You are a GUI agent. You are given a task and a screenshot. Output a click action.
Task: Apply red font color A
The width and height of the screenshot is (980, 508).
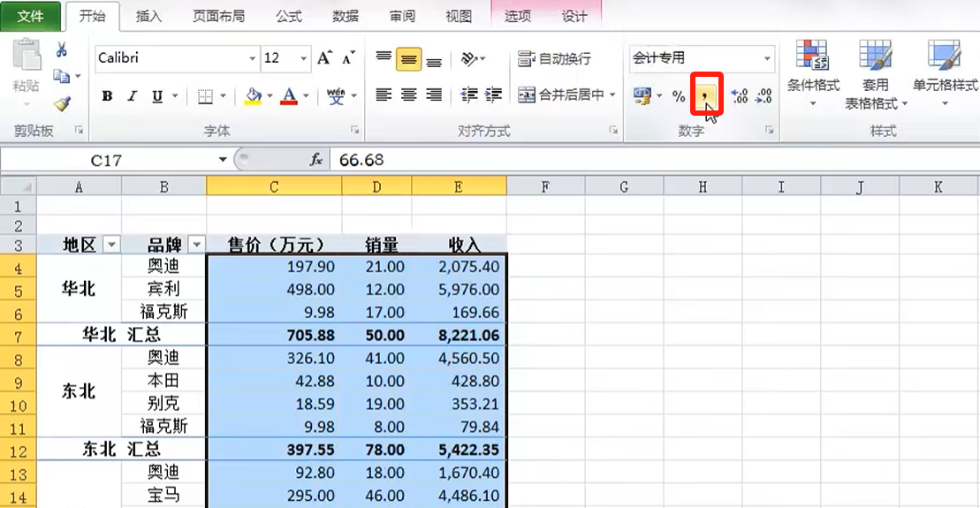(x=289, y=96)
